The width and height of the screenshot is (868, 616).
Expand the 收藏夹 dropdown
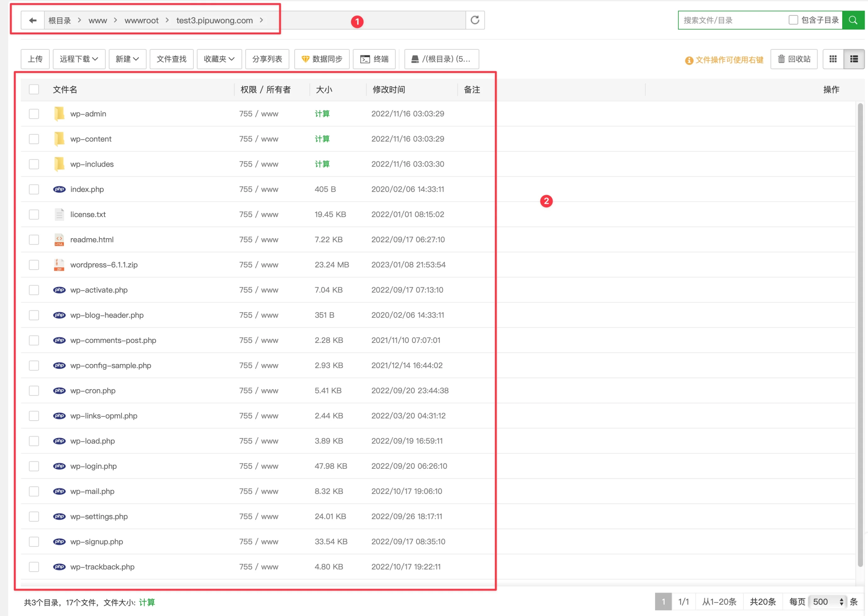click(219, 59)
